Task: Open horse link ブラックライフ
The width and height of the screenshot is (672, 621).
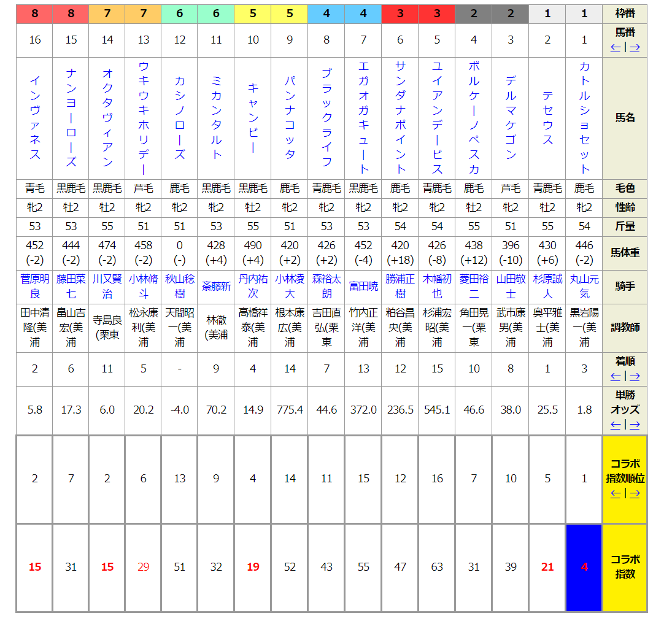Action: pos(326,118)
